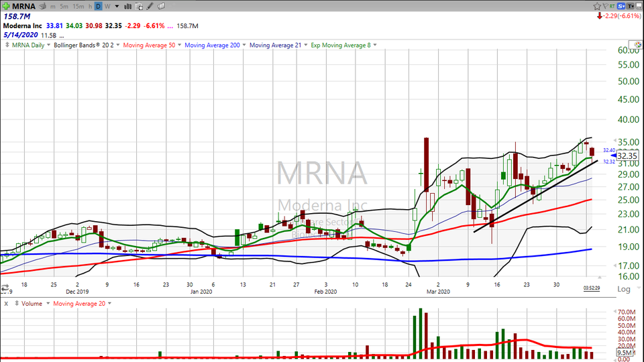
Task: Click the star favorite icon
Action: (597, 6)
